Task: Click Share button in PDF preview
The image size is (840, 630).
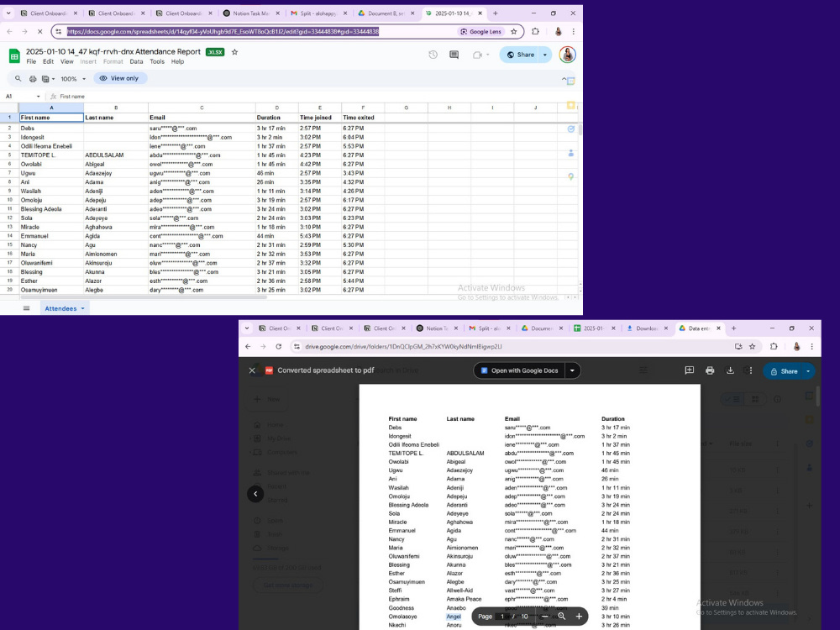Action: pyautogui.click(x=783, y=370)
